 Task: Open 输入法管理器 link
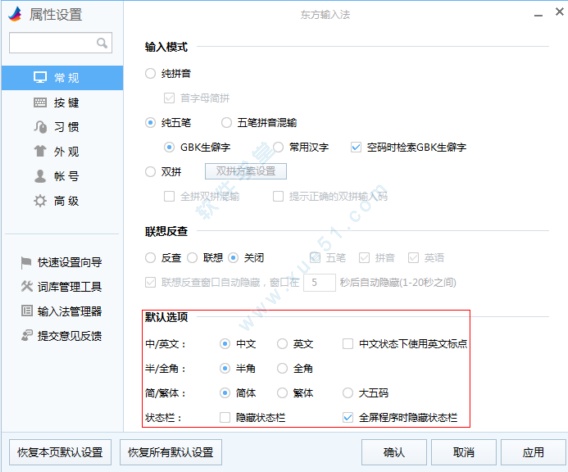(x=70, y=311)
